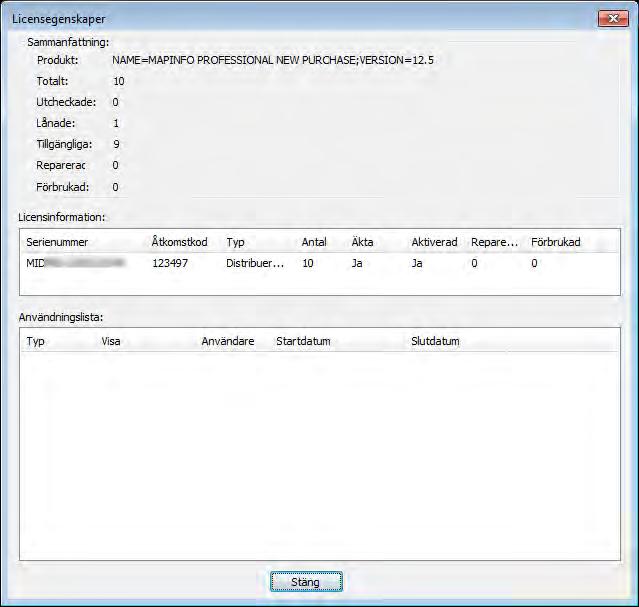Click the Äkta column header
This screenshot has height=607, width=639.
click(362, 242)
